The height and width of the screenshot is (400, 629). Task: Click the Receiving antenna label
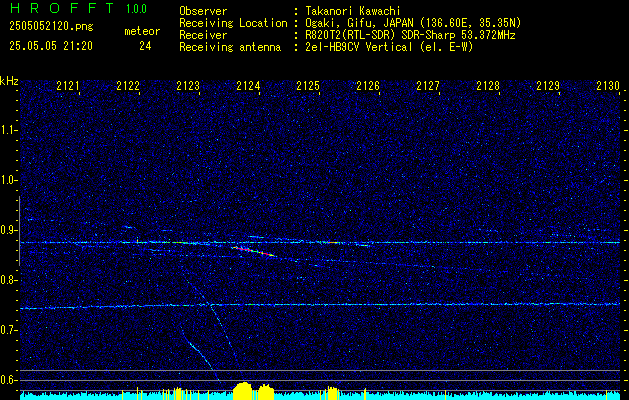[x=230, y=47]
